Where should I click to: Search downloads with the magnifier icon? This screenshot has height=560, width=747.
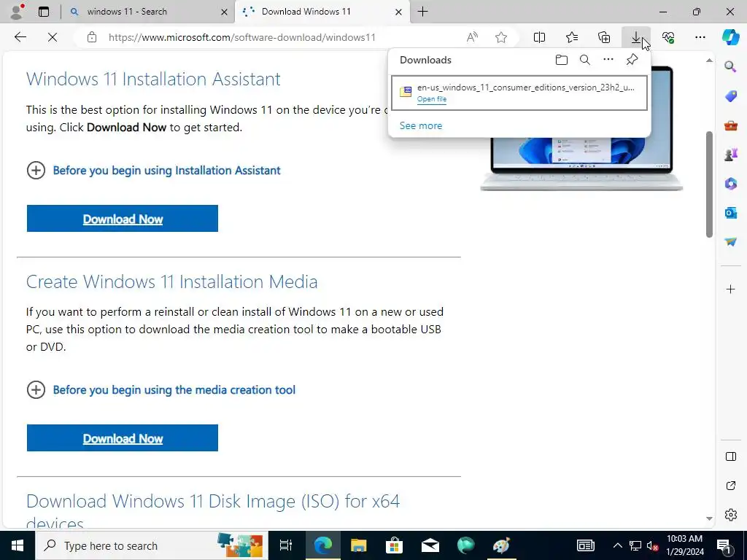[x=585, y=60]
